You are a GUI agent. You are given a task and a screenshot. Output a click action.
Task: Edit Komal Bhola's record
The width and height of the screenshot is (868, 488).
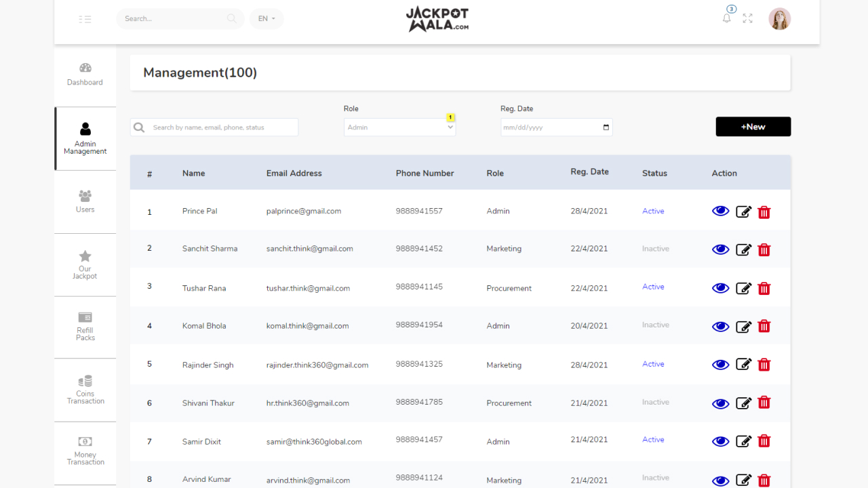[744, 327]
